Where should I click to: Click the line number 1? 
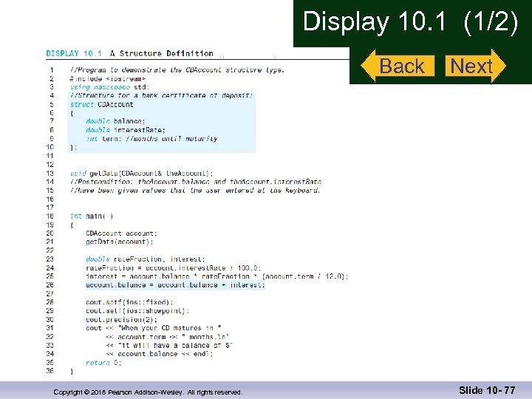point(52,70)
